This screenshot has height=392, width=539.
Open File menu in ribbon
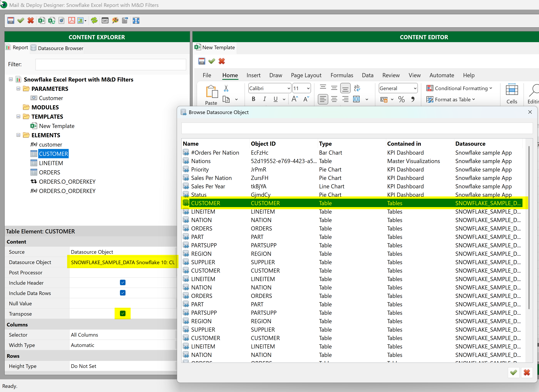[x=207, y=75]
